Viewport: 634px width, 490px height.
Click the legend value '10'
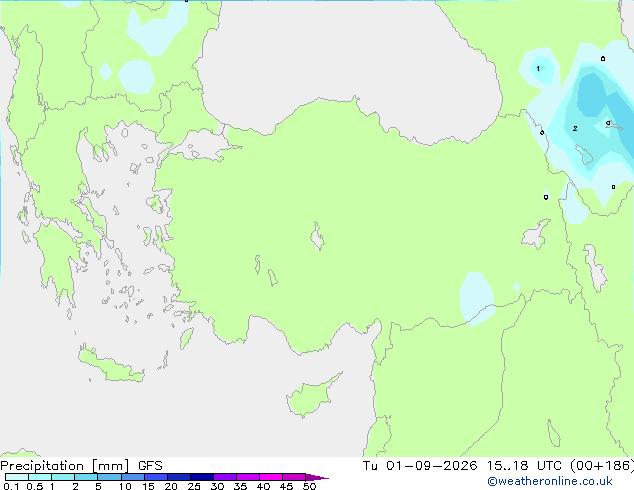(125, 486)
